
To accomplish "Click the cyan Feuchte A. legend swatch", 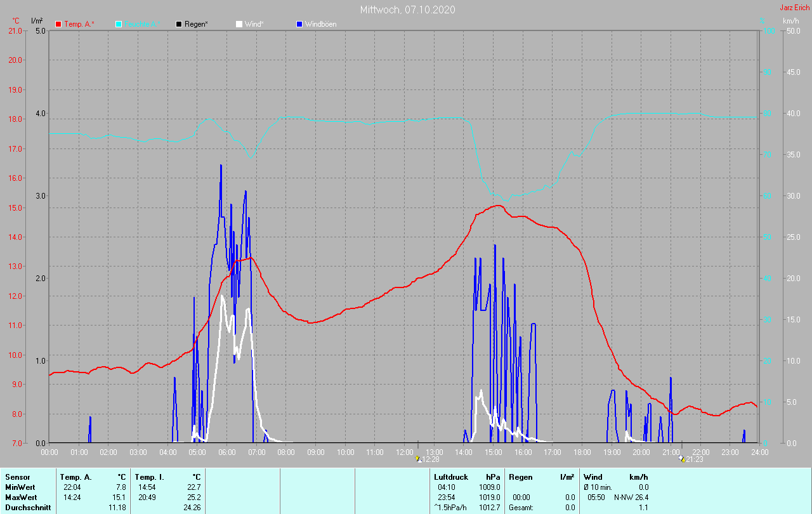I will (x=119, y=24).
